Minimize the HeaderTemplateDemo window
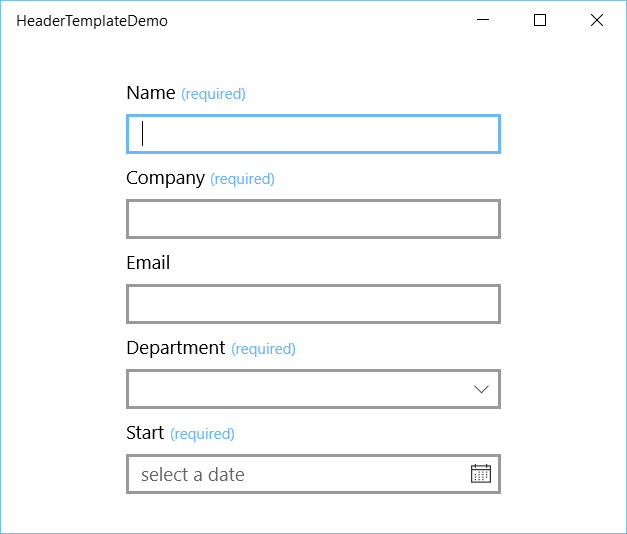The width and height of the screenshot is (627, 534). pyautogui.click(x=483, y=20)
